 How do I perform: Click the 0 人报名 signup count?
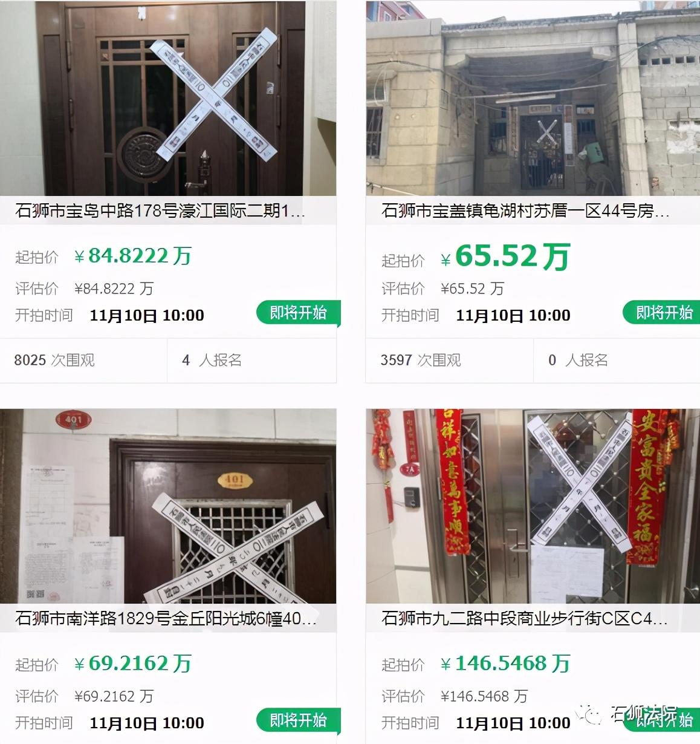(x=578, y=360)
